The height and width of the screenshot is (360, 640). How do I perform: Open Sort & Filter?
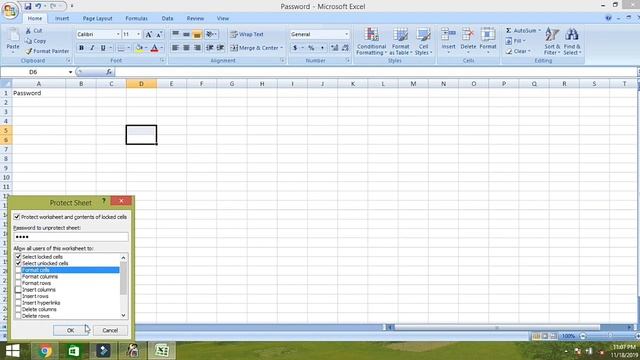[552, 41]
